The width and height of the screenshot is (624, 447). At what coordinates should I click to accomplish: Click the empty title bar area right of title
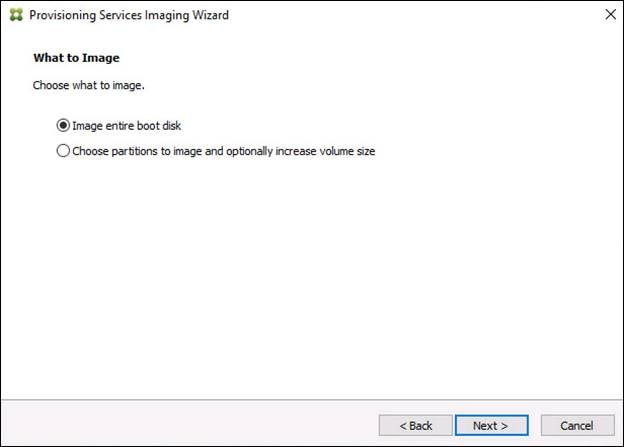pos(400,15)
